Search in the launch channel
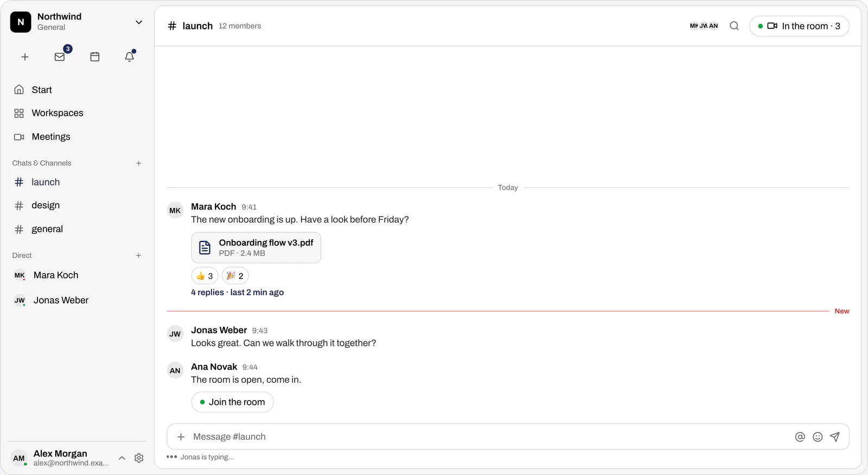 click(734, 26)
